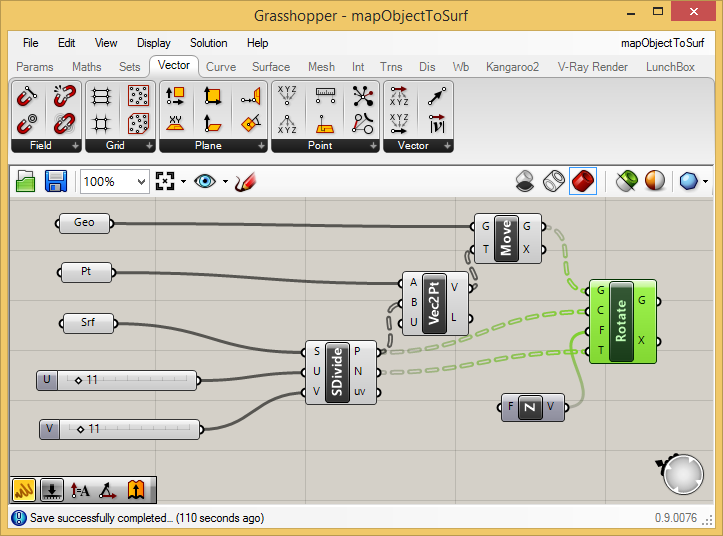The height and width of the screenshot is (536, 723).
Task: Switch to the Kangaroo2 tab
Action: [x=512, y=67]
